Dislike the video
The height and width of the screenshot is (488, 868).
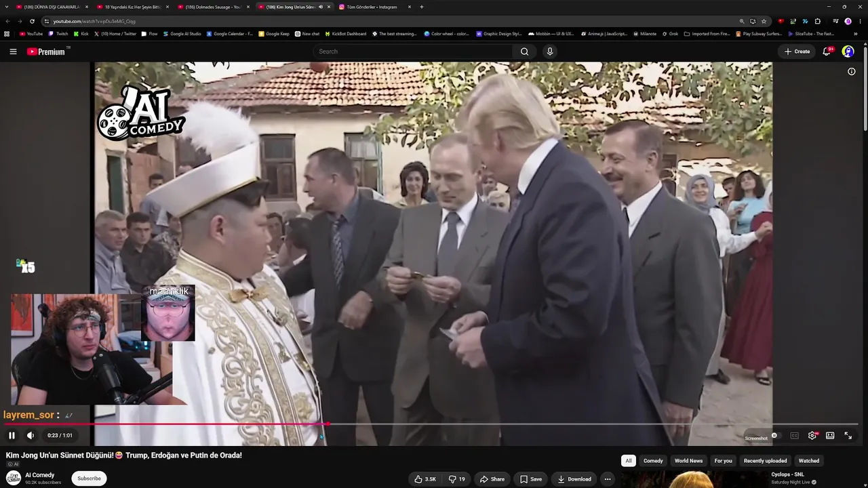pyautogui.click(x=457, y=479)
